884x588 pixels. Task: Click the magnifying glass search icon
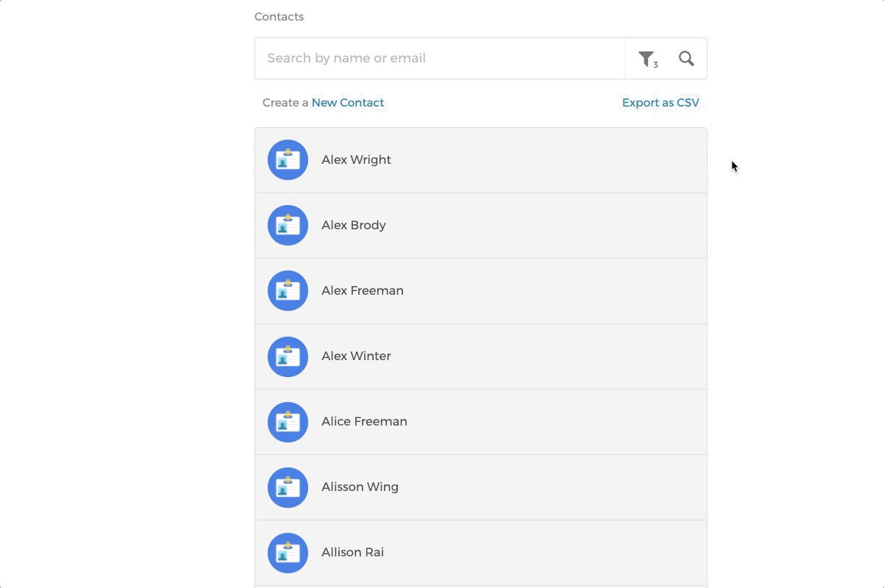click(686, 59)
